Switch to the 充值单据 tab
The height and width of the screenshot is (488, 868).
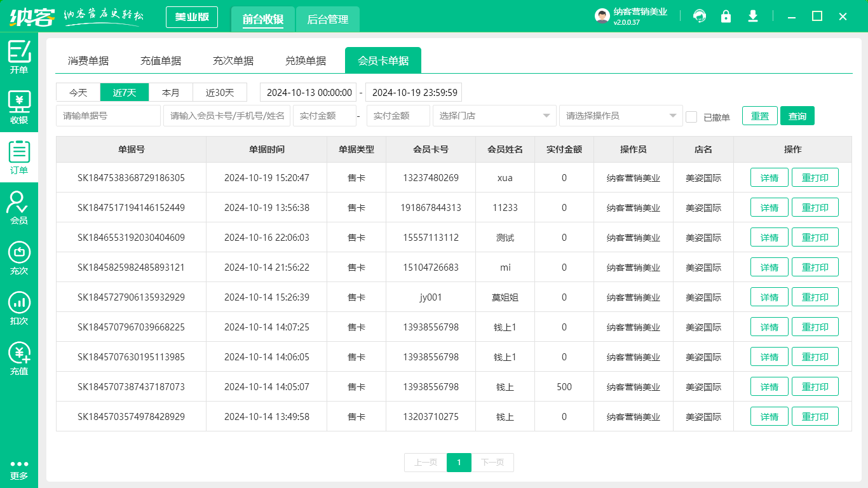coord(161,60)
